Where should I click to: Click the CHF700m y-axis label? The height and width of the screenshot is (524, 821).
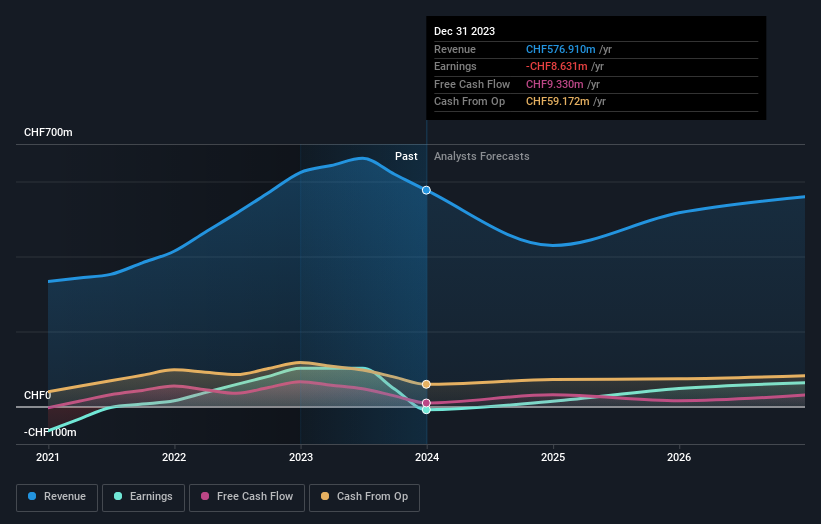click(48, 132)
